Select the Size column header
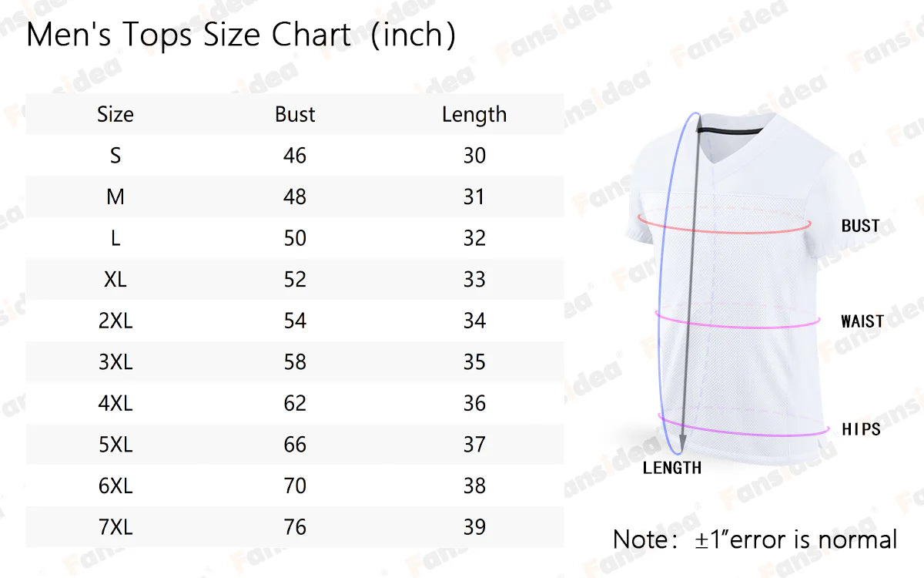The image size is (924, 578). [115, 114]
